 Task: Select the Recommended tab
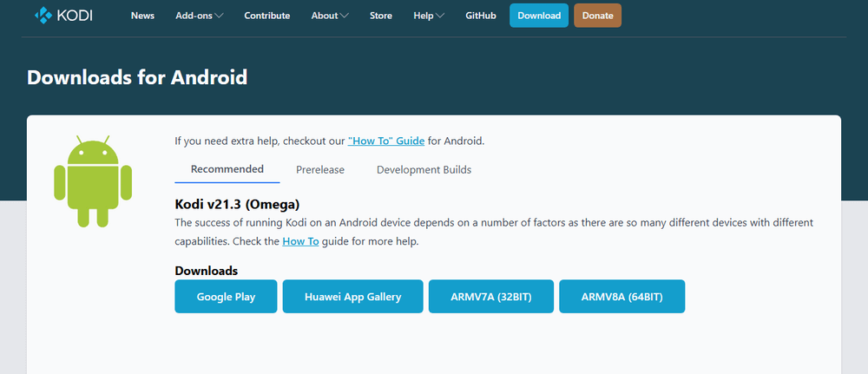click(x=227, y=169)
